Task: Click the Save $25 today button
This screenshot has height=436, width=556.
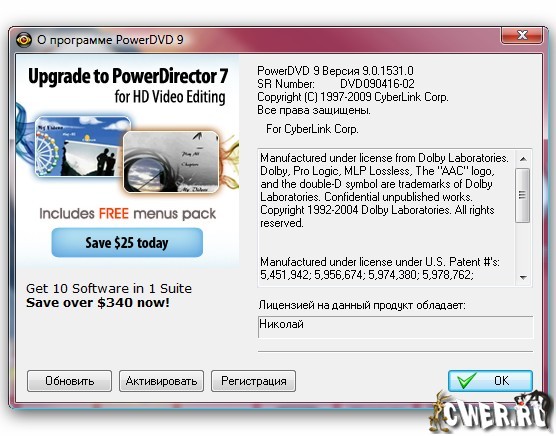Action: point(127,243)
